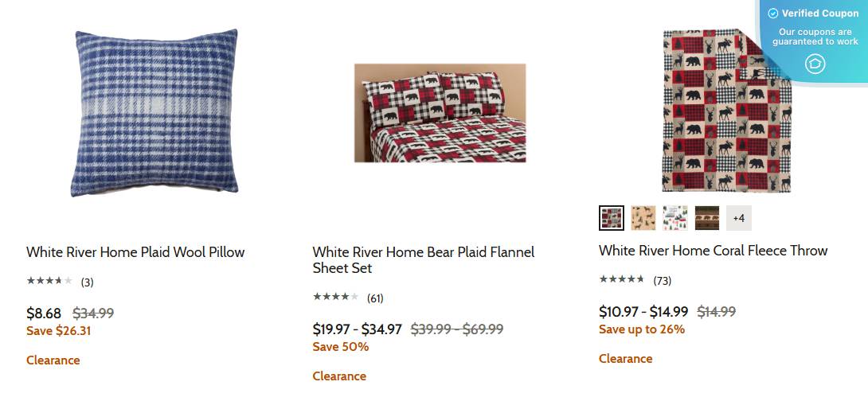Open White River Home Coral Fleece Throw link
The width and height of the screenshot is (868, 409).
714,251
